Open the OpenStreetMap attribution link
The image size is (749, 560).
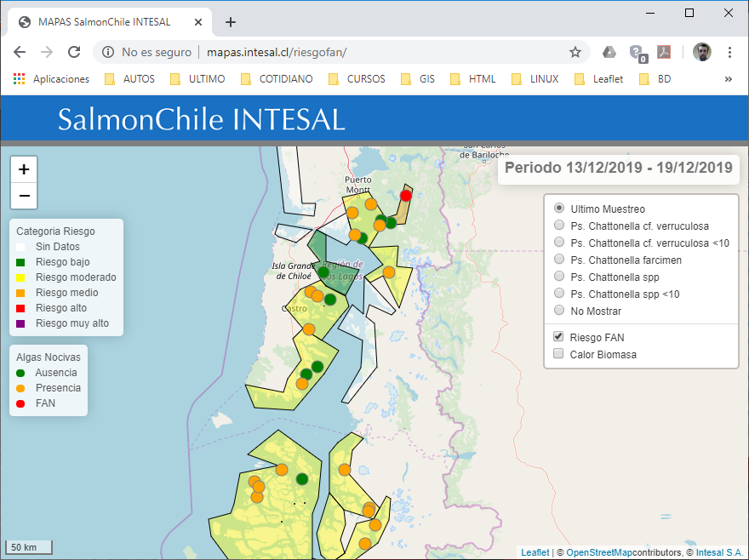point(599,552)
